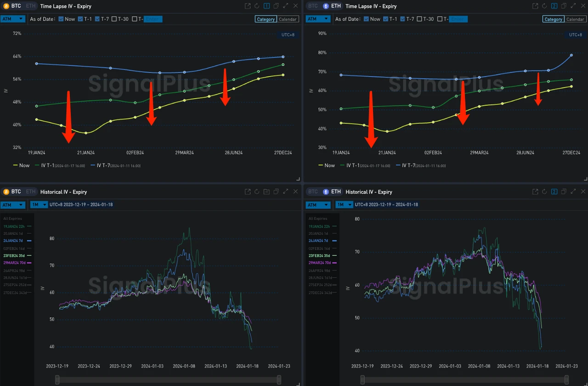Select Category view in ETH Time Lapse panel
The image size is (588, 386).
click(553, 19)
